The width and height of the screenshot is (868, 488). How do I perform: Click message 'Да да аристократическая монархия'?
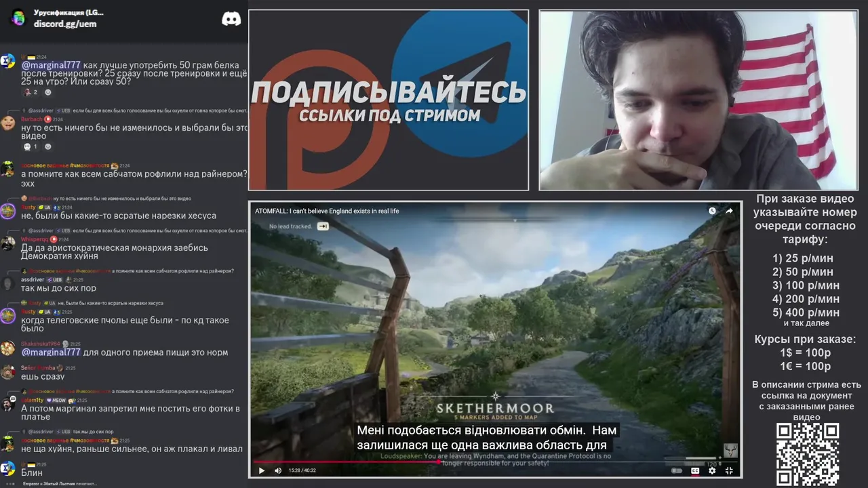click(115, 252)
